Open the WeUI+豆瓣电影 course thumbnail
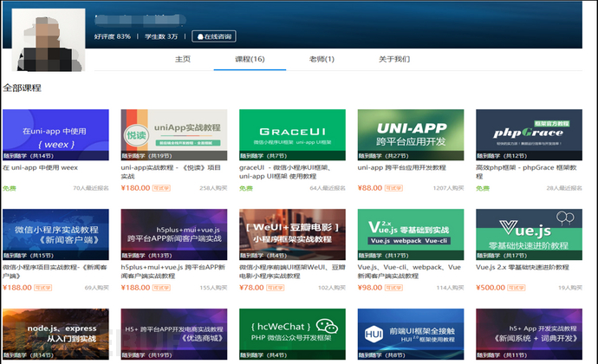This screenshot has width=598, height=364. click(293, 234)
